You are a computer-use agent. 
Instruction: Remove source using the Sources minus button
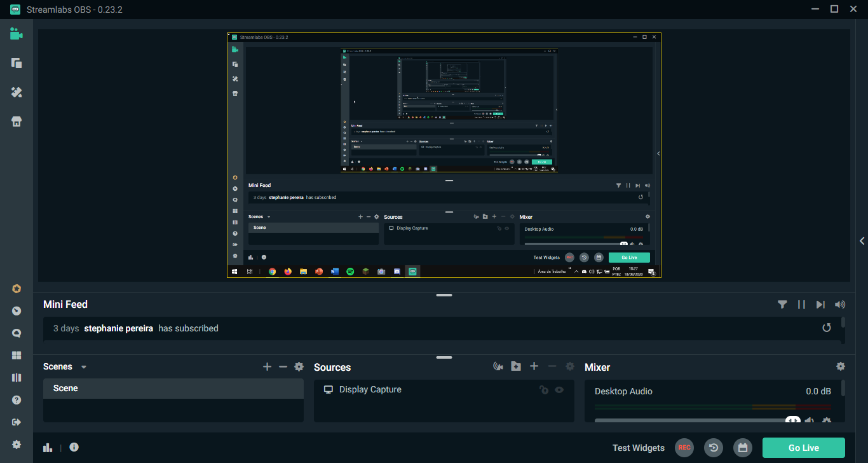tap(552, 366)
